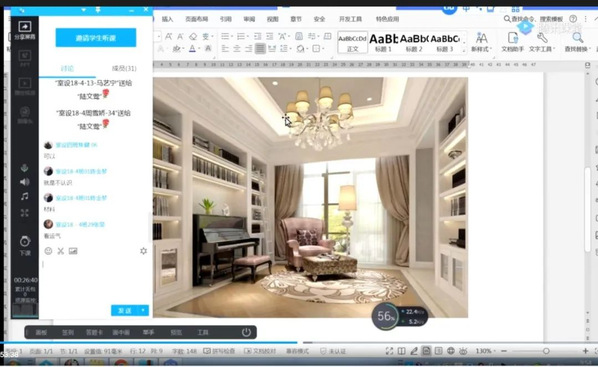Image resolution: width=598 pixels, height=367 pixels.
Task: Click the zoom slider handle in status bar
Action: (546, 351)
